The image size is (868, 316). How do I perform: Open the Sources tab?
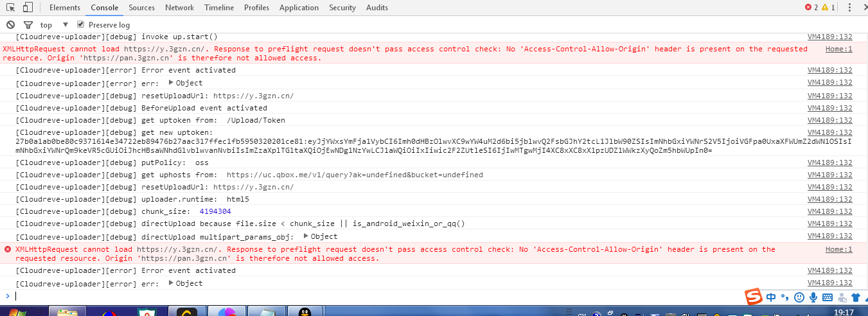point(141,8)
